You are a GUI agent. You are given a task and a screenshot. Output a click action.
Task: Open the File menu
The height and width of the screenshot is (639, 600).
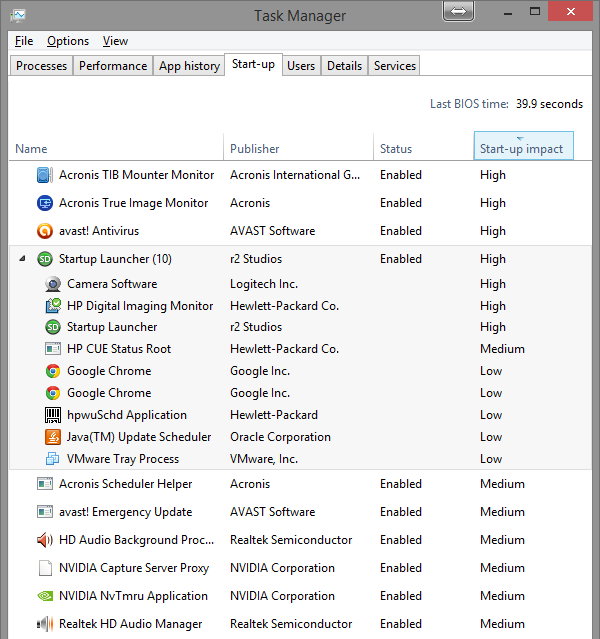coord(24,41)
